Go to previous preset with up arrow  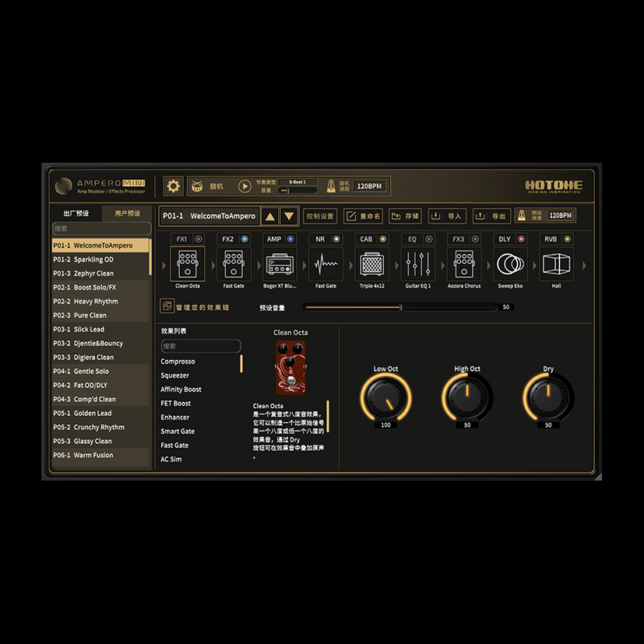click(x=269, y=216)
